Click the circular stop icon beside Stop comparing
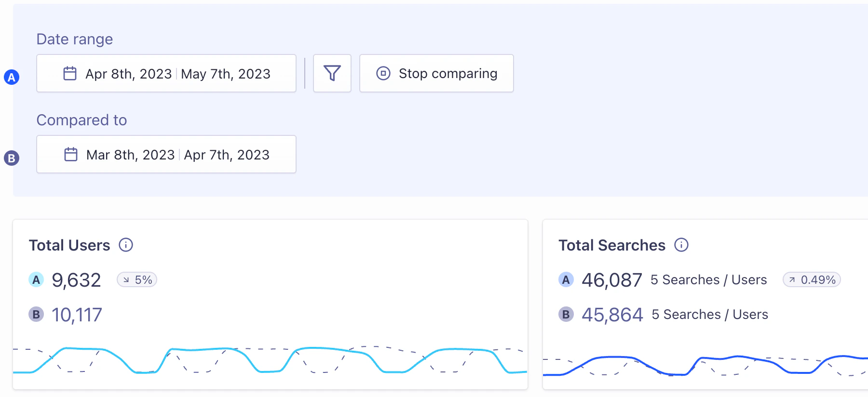Screen dimensions: 868x397 [382, 73]
